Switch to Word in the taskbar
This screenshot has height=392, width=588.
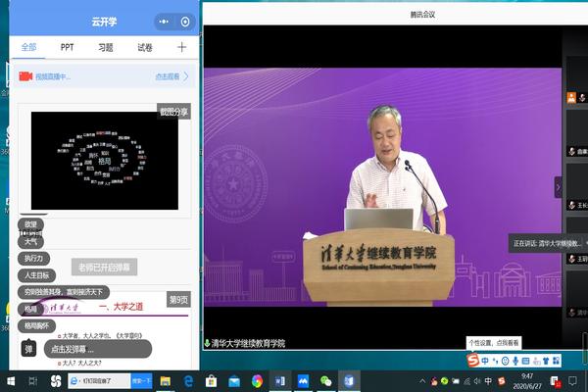280,381
